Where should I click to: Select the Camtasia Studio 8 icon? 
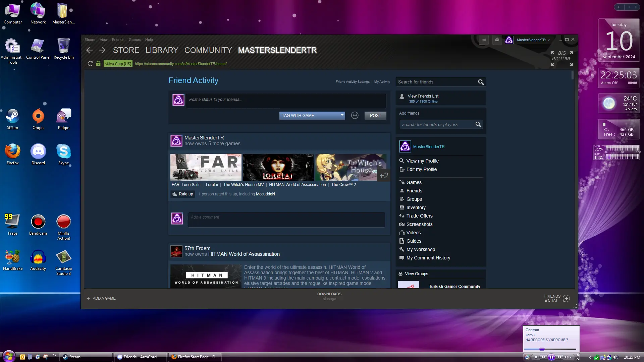[64, 262]
